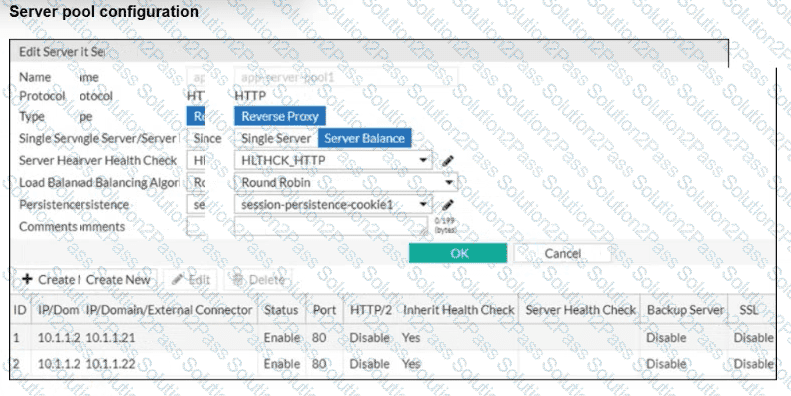The width and height of the screenshot is (791, 396).
Task: Click Backup Server Disable in 10.1.1.22 row
Action: pos(666,364)
